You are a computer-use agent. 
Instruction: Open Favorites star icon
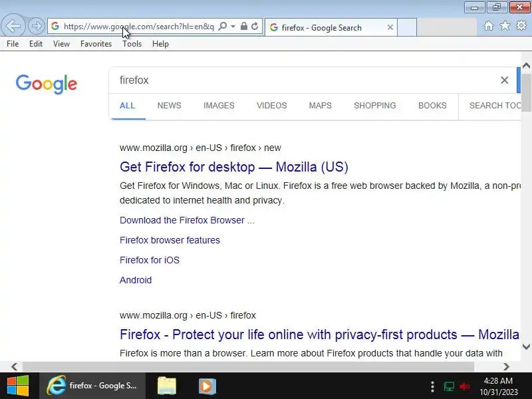pos(505,25)
